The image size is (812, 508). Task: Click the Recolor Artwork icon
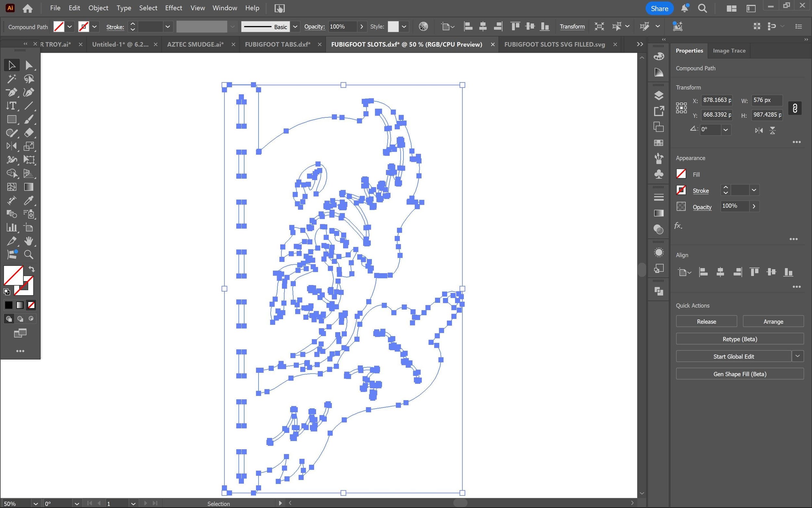click(423, 27)
